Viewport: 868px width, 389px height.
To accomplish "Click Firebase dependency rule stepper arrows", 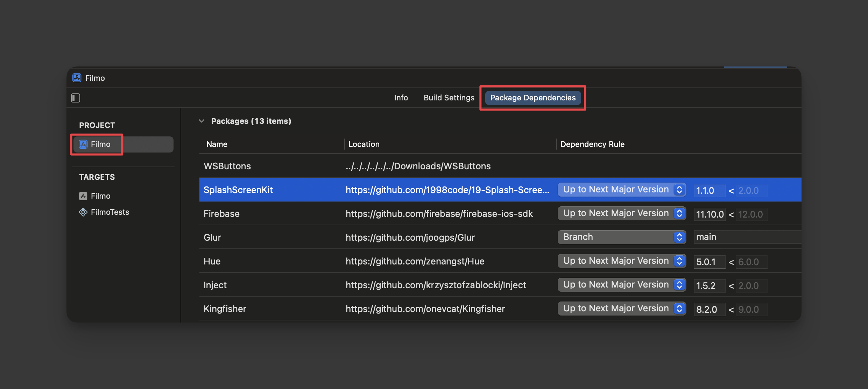I will pos(679,213).
